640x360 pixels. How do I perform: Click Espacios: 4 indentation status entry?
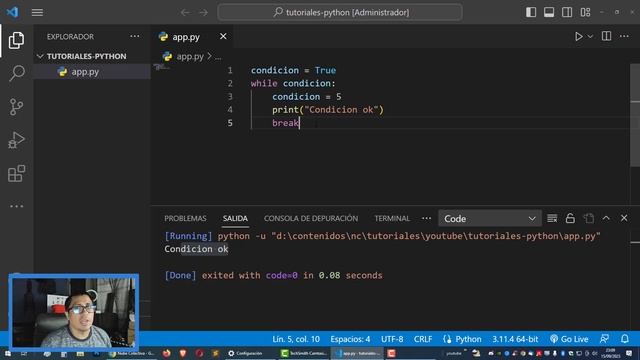pos(350,339)
